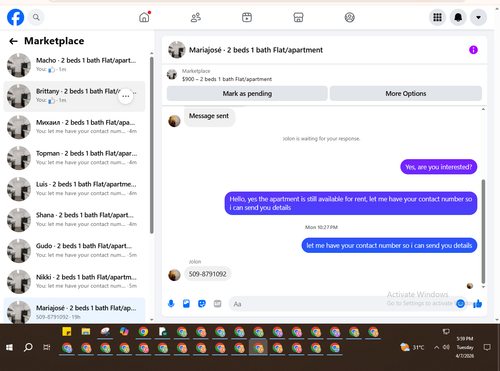Send a thumbs-up like
This screenshot has width=500, height=371.
click(478, 304)
